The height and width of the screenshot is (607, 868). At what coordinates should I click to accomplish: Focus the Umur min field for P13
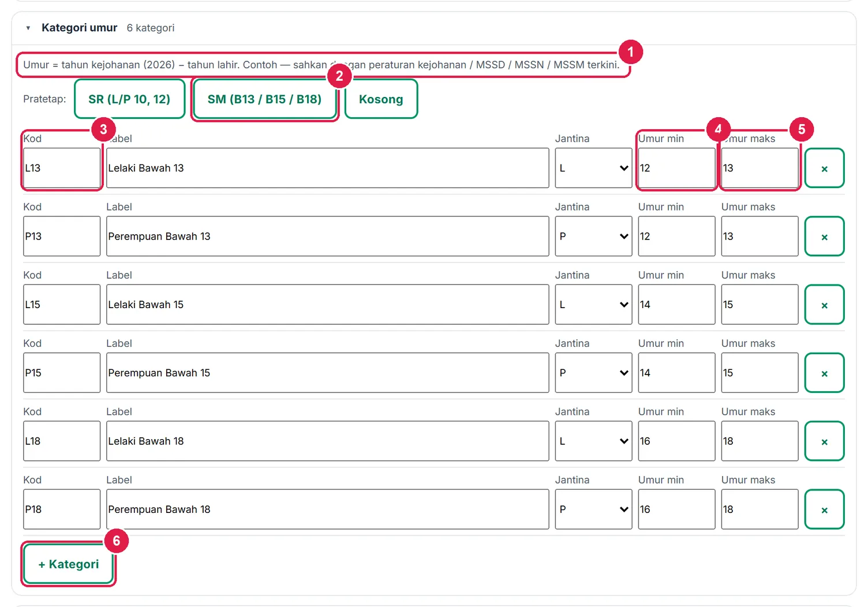coord(676,236)
